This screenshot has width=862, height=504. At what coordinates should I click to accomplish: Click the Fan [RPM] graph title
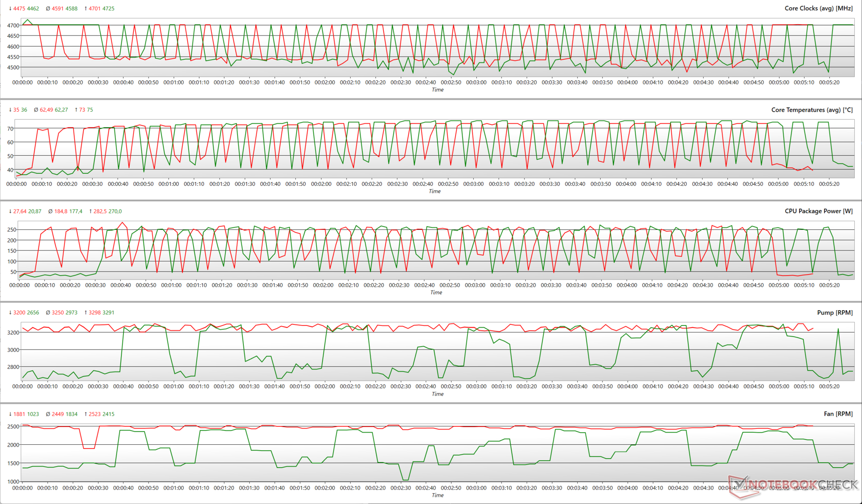838,414
